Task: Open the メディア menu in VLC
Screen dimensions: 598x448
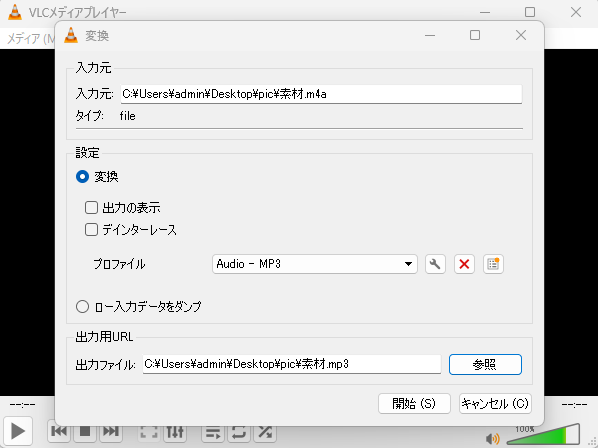Action: 31,38
